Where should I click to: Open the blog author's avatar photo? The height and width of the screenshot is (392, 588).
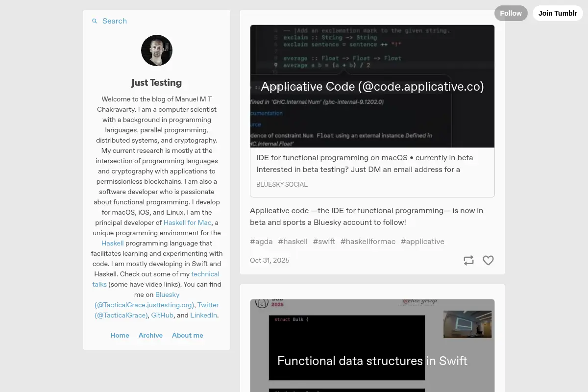(157, 50)
